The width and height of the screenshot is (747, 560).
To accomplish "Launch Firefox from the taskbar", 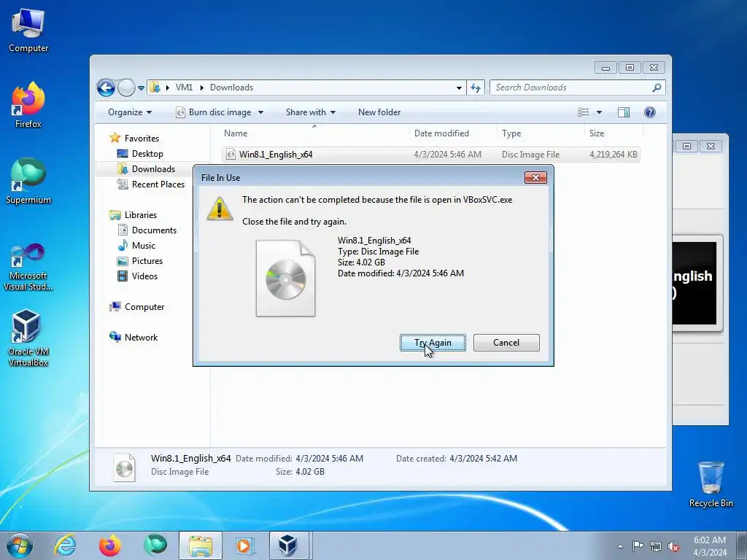I will coord(110,545).
